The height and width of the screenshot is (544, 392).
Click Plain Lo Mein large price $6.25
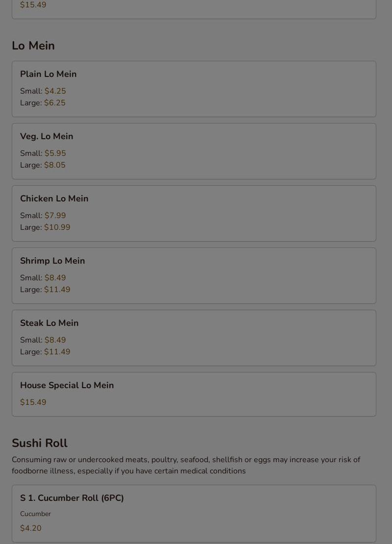click(55, 103)
